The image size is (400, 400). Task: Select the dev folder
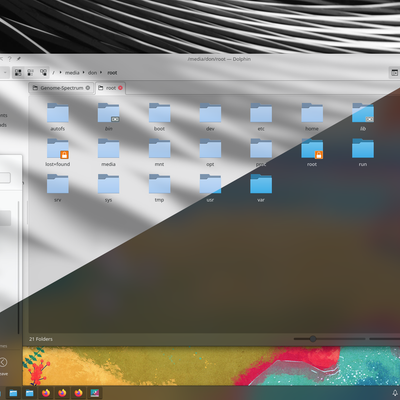pyautogui.click(x=210, y=117)
